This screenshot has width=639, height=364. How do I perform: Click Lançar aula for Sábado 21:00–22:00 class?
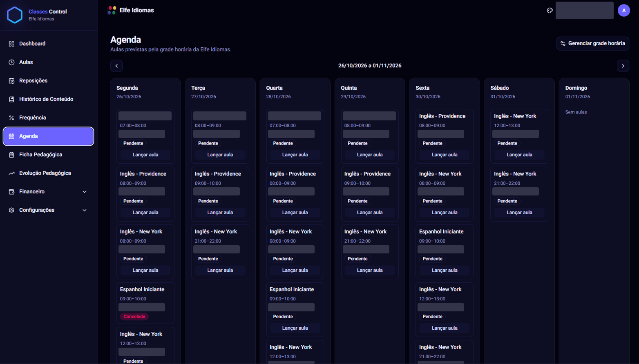[519, 213]
